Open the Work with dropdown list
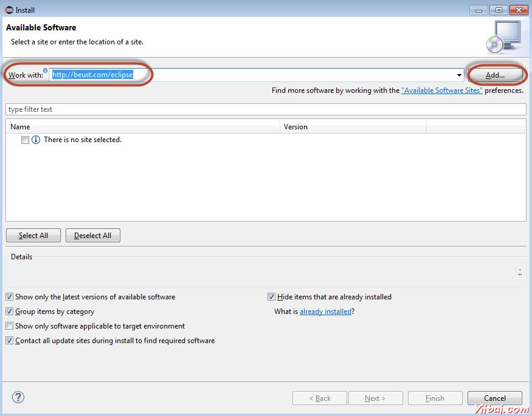This screenshot has height=416, width=532. click(x=460, y=75)
